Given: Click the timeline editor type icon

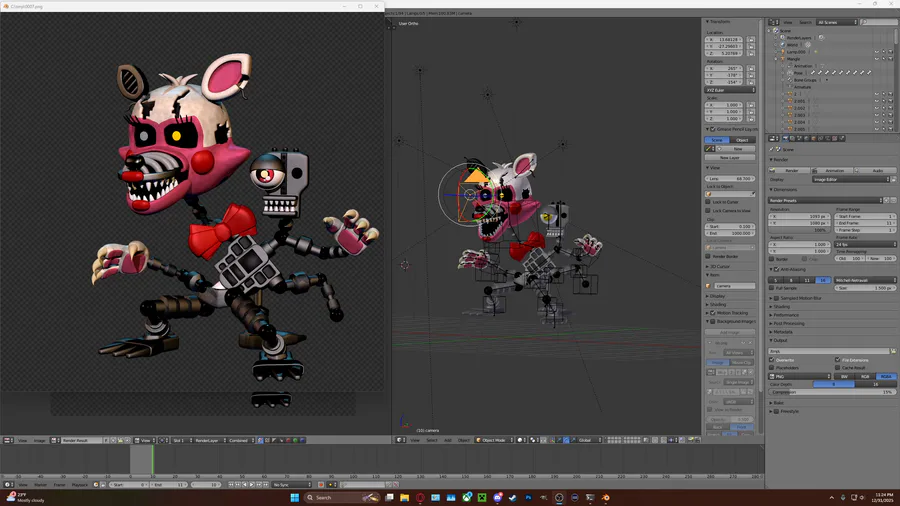Looking at the screenshot, I should coord(8,485).
